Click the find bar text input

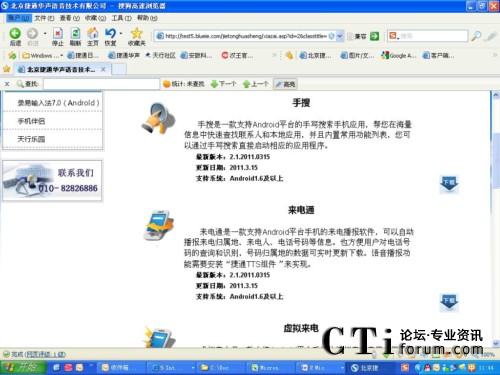point(101,84)
